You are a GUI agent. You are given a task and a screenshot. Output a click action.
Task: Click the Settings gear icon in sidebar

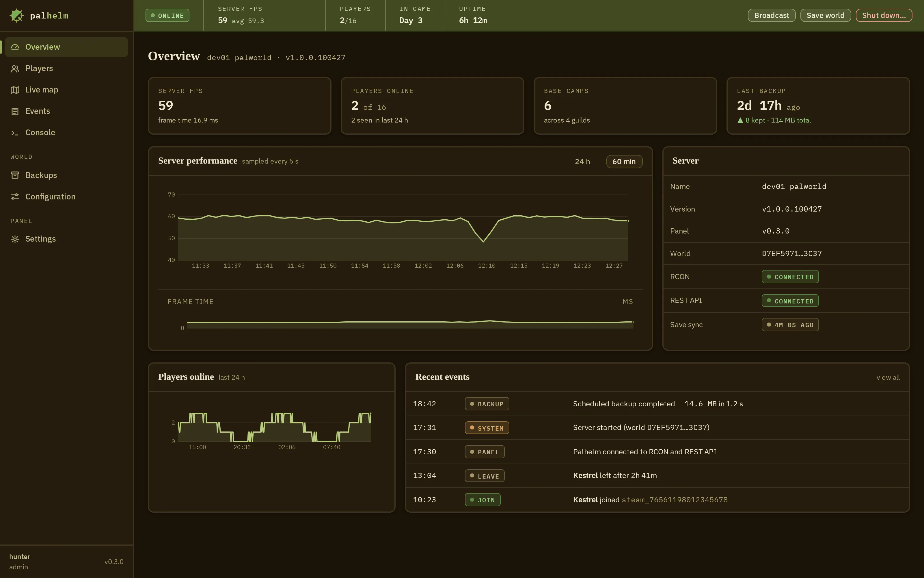[15, 239]
